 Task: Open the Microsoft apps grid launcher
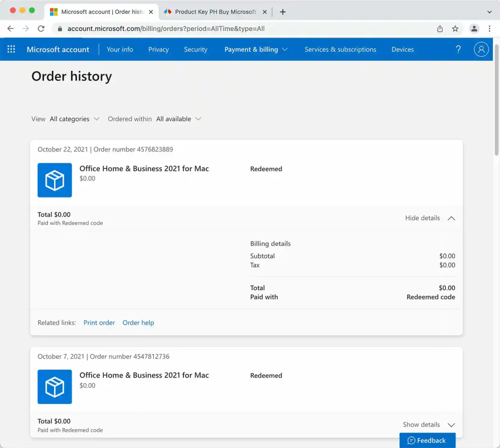(x=11, y=49)
